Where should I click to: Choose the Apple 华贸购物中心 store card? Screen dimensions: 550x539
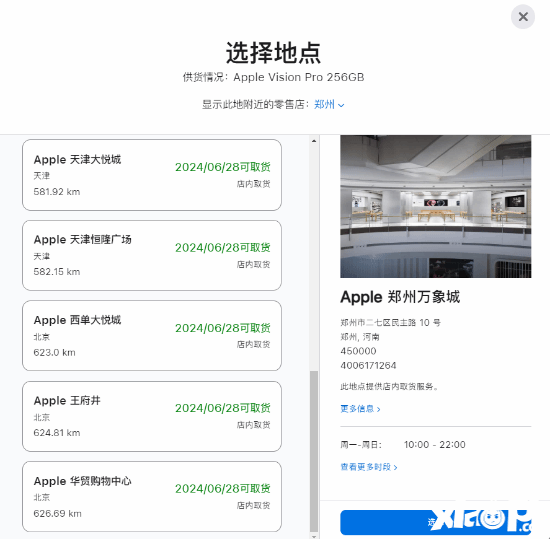coord(152,497)
